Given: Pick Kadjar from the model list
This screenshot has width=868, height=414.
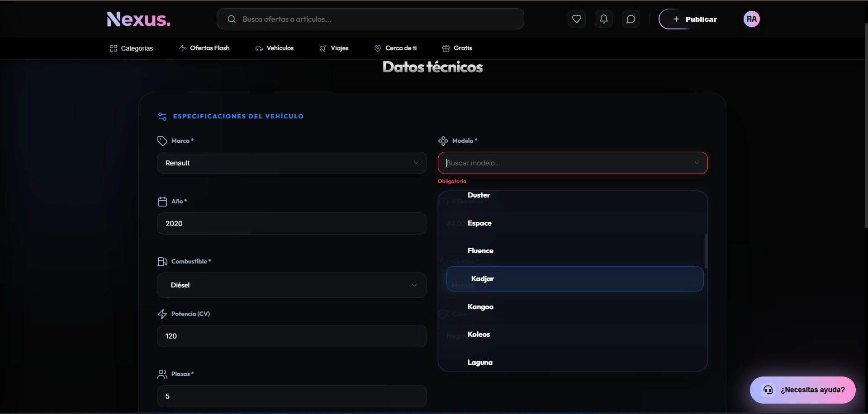Looking at the screenshot, I should click(574, 279).
